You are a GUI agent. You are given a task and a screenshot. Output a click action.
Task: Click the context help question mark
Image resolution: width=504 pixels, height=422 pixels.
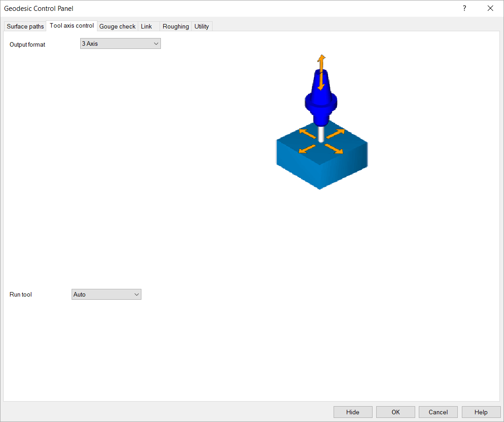tap(464, 8)
